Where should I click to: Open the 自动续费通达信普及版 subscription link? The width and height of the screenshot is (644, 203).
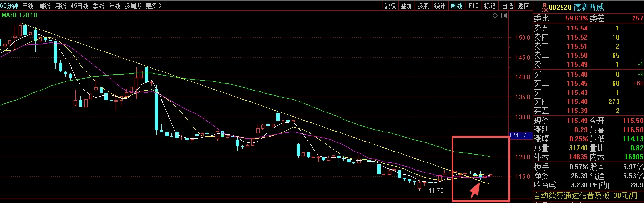(x=572, y=196)
